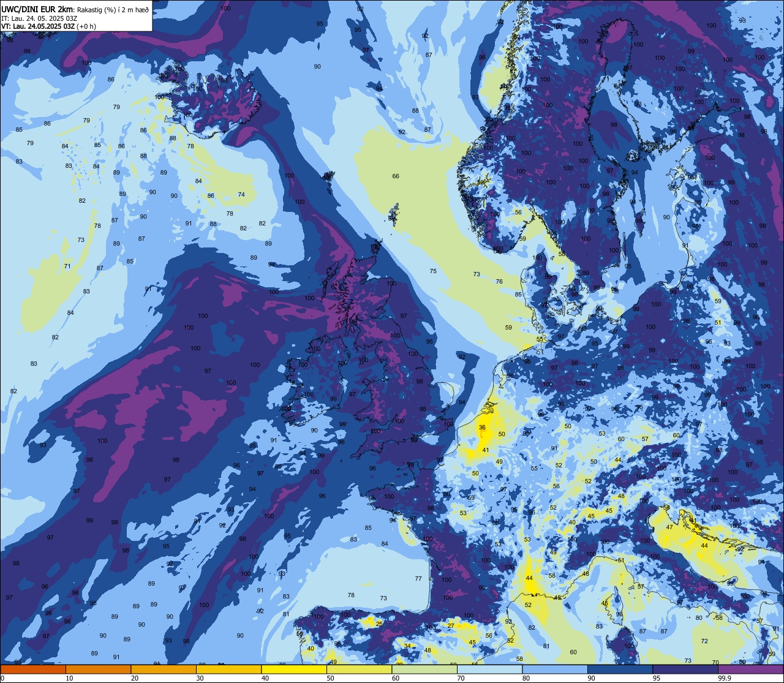Select the bright yellow 40–50 legend swatch

pyautogui.click(x=293, y=669)
